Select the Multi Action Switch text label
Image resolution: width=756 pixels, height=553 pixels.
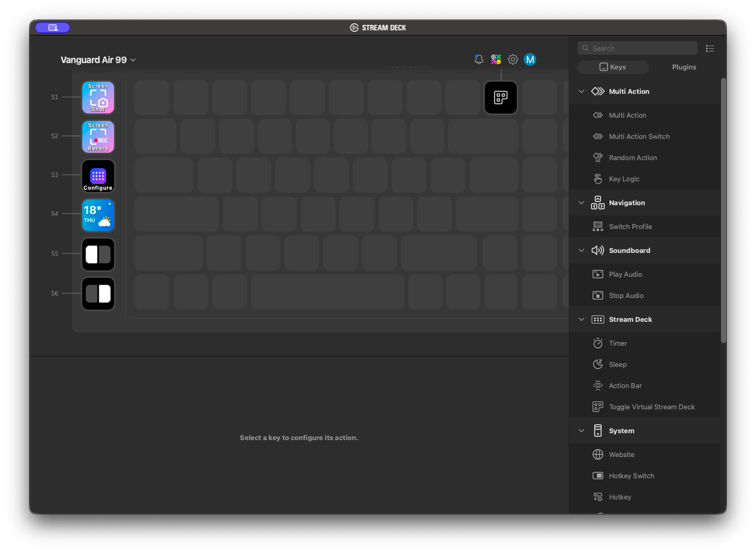coord(639,136)
